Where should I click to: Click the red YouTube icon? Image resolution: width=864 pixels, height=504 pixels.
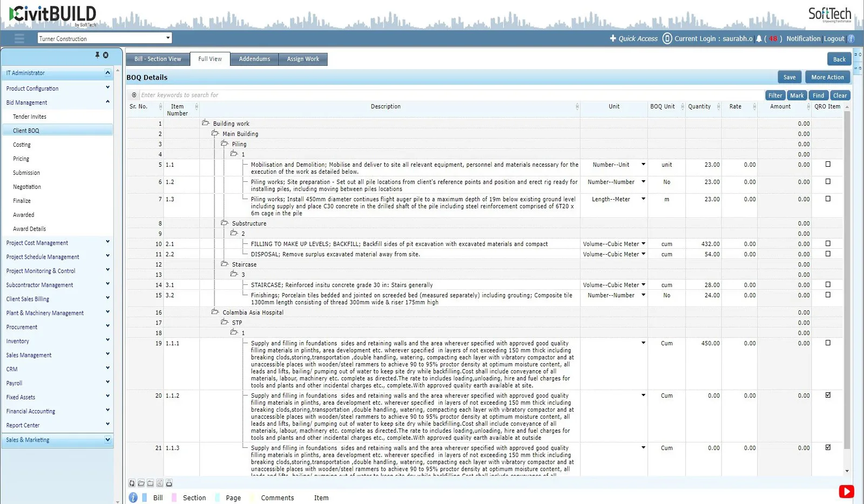[x=846, y=491]
